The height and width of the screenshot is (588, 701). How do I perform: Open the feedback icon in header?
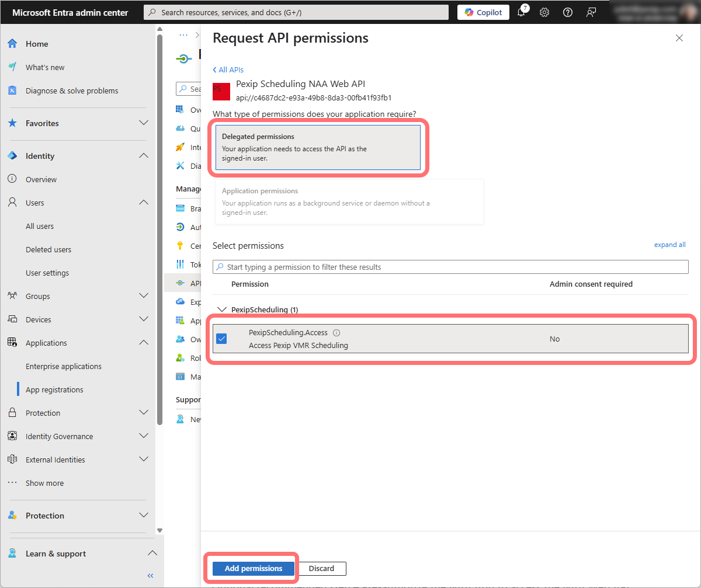(591, 12)
